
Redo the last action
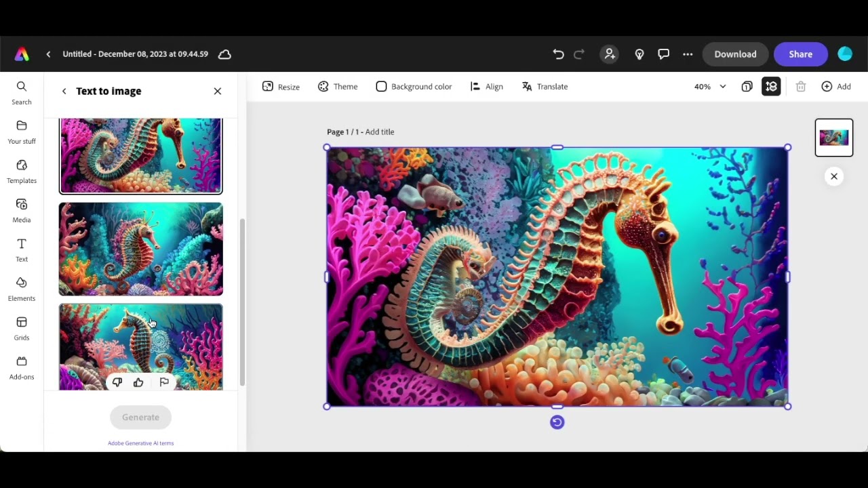tap(579, 54)
